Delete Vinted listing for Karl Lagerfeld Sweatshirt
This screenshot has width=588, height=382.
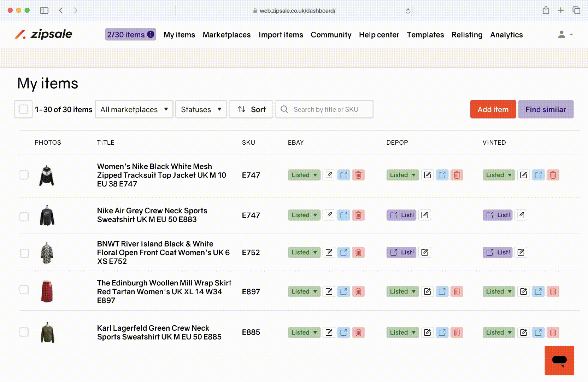553,332
